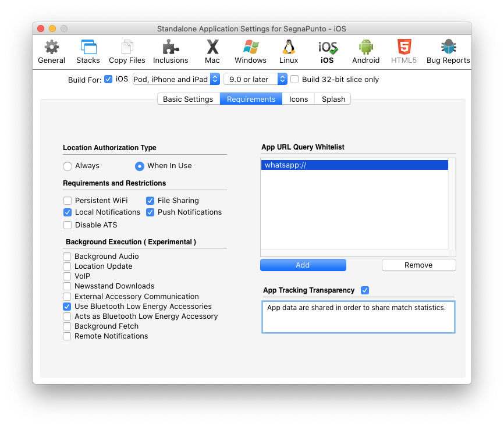Turn on Background Audio execution
The height and width of the screenshot is (427, 504).
68,257
